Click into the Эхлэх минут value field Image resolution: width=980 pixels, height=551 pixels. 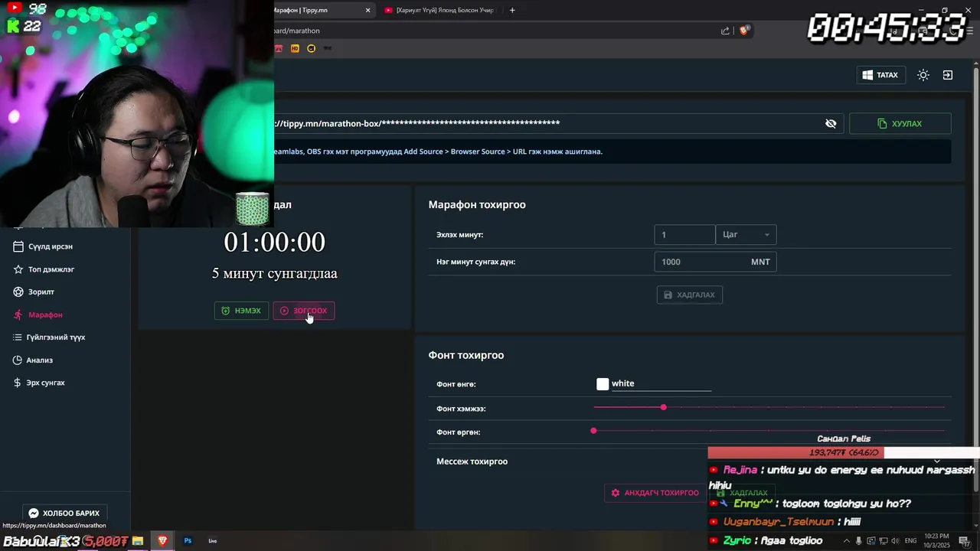click(x=684, y=235)
